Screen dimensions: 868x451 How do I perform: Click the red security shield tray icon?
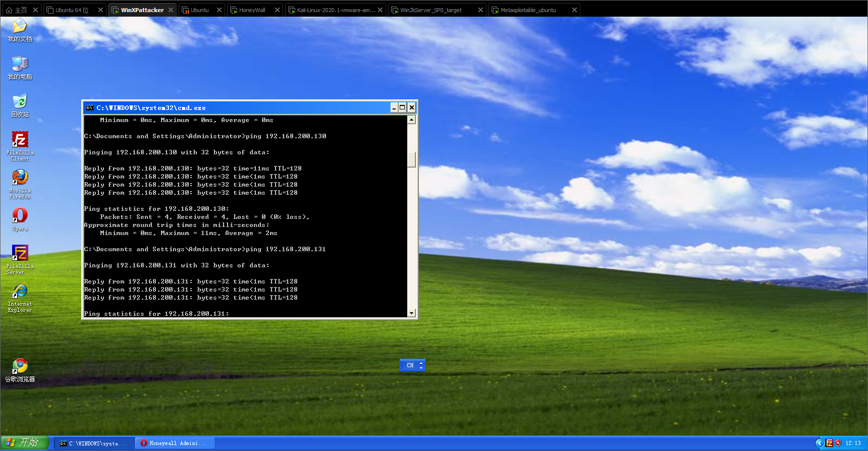click(838, 443)
